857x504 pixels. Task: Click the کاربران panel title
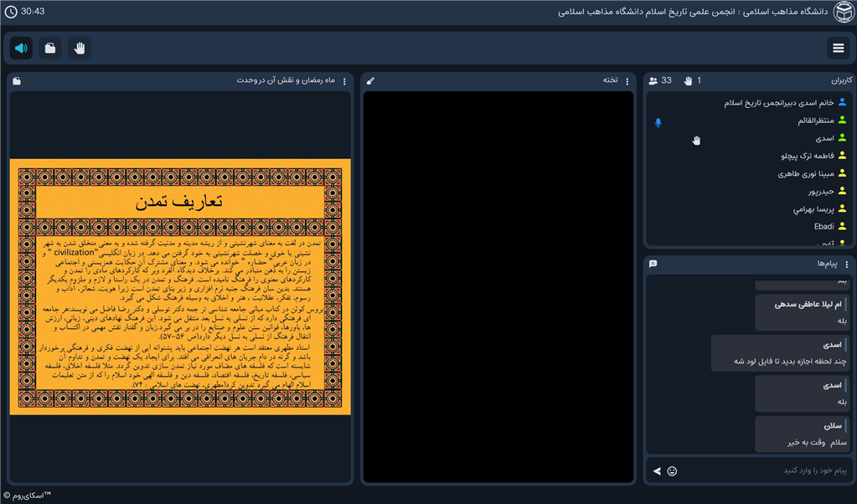(841, 81)
